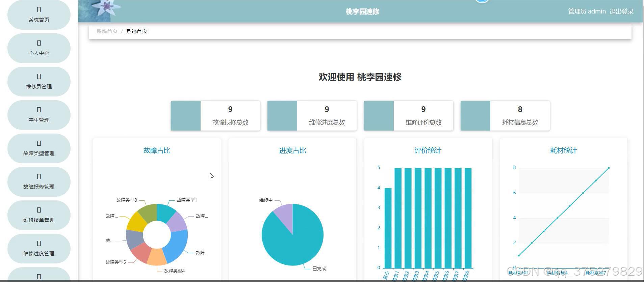Click the 故障类型5 red donut slice
This screenshot has width=644, height=282.
139,252
